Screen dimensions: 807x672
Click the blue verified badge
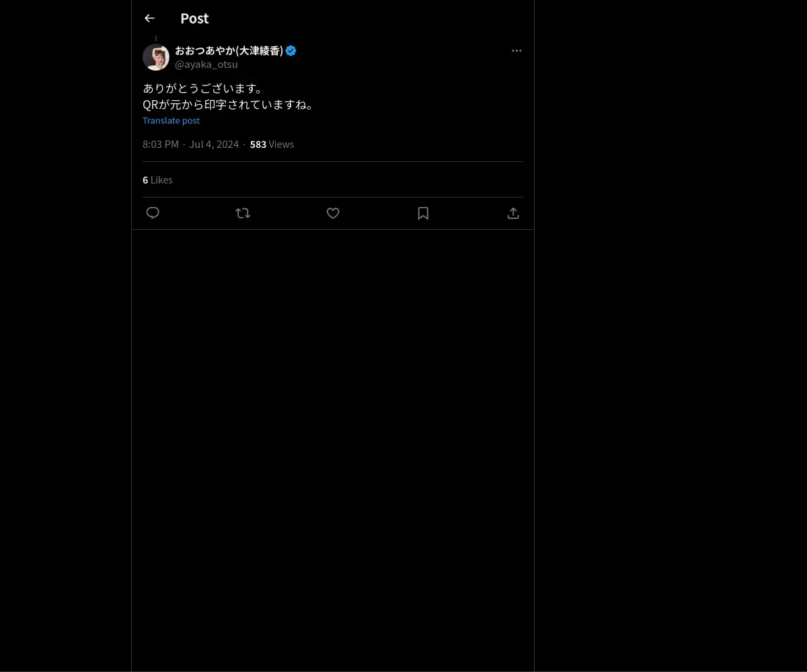(291, 51)
